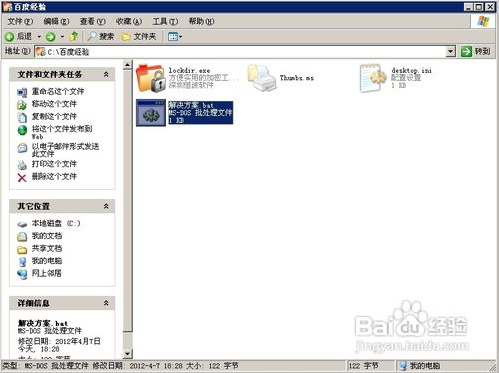499x373 pixels.
Task: Open 我的文档 link
Action: point(47,236)
